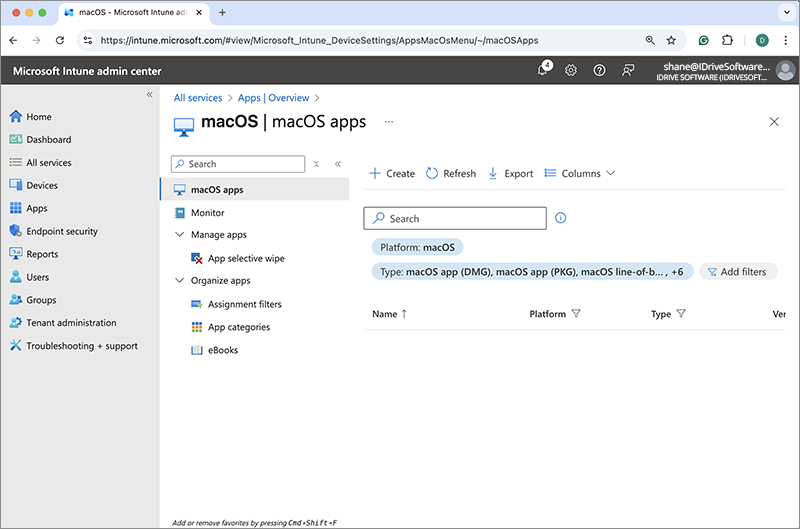Click the Add filters button
This screenshot has width=800, height=529.
738,271
